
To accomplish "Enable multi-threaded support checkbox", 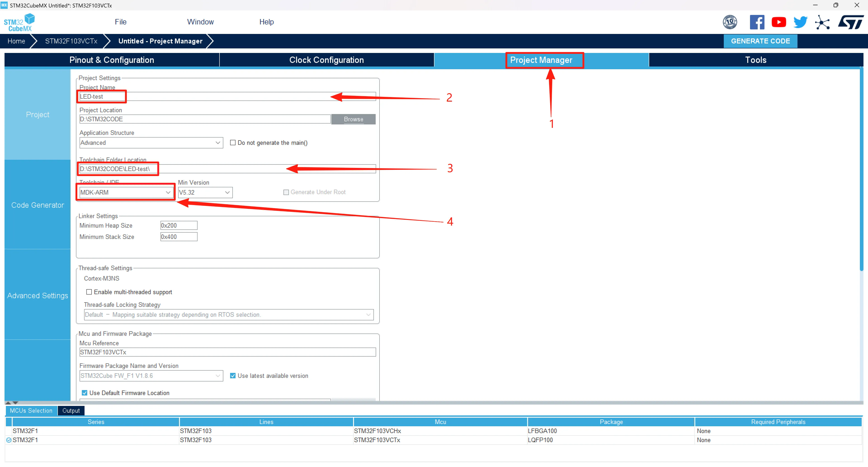I will point(89,292).
